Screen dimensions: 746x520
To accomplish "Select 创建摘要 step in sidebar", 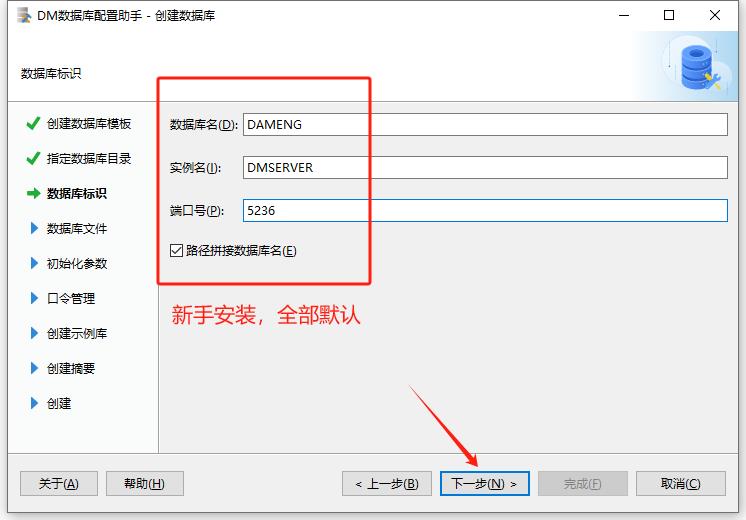I will [70, 369].
